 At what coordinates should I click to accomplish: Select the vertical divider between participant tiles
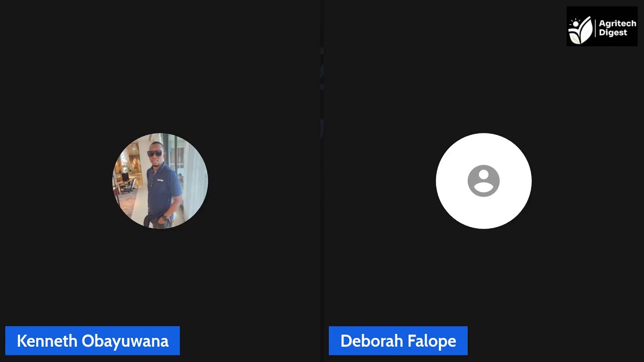pos(322,181)
